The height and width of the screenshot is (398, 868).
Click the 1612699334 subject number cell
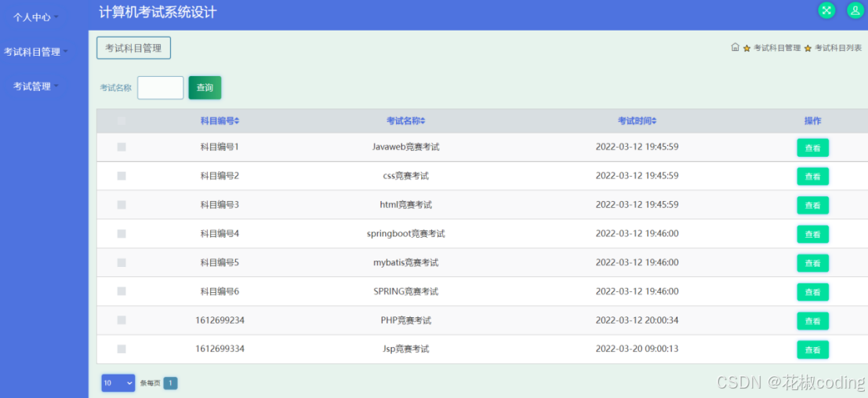pyautogui.click(x=220, y=349)
